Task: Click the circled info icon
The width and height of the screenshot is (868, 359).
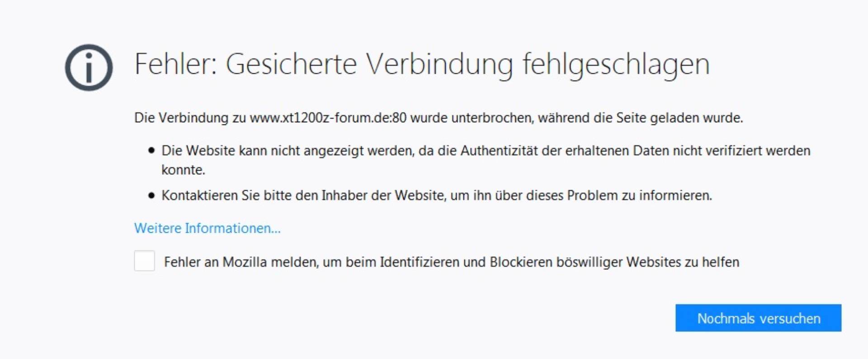Action: point(89,67)
